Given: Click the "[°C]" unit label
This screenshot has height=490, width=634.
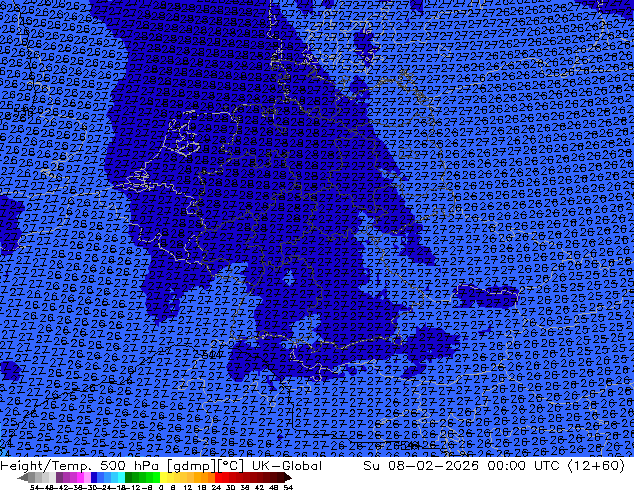Looking at the screenshot, I should (x=230, y=466).
